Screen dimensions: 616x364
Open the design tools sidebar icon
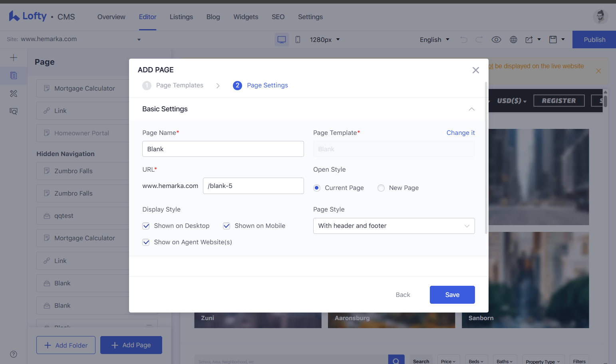coord(14,93)
